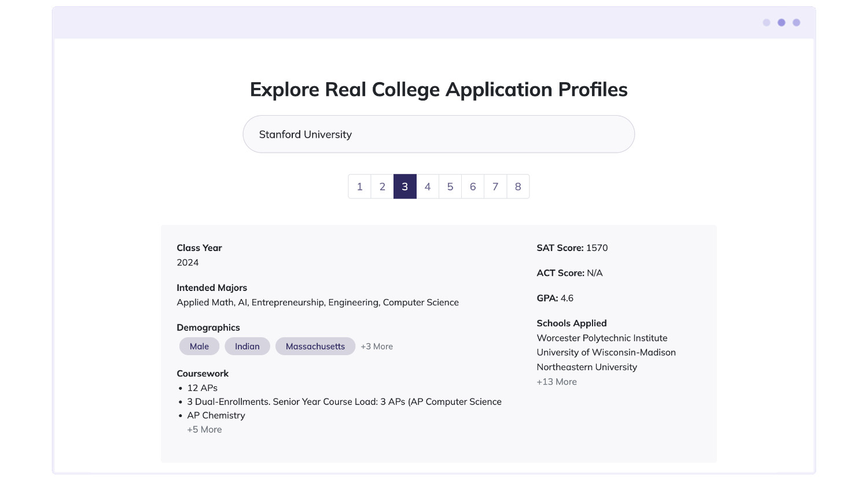
Task: Jump to the last page, page 8
Action: [x=518, y=186]
